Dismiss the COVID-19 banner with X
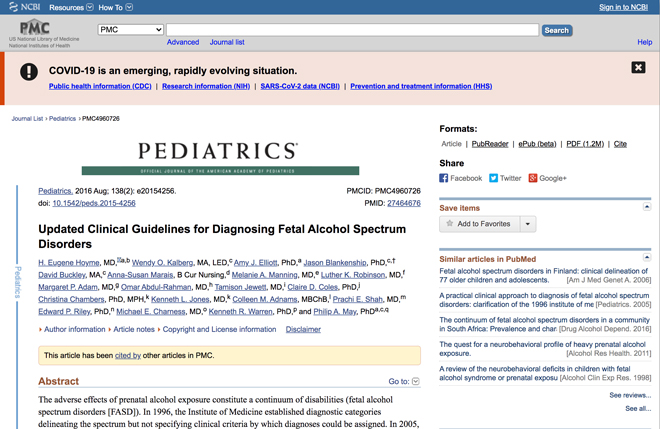 [x=638, y=67]
